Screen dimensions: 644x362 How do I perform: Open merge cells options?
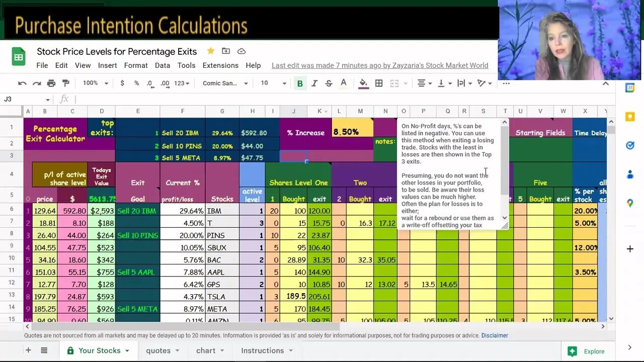(398, 83)
